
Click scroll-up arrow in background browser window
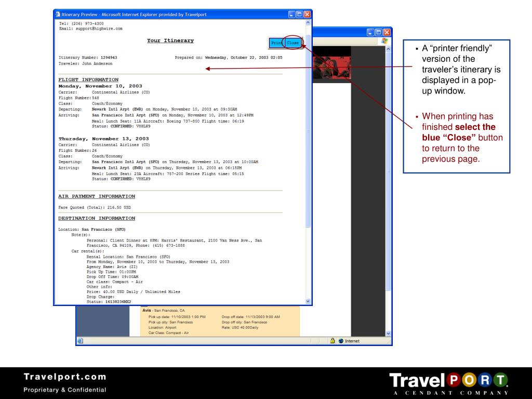pos(388,49)
